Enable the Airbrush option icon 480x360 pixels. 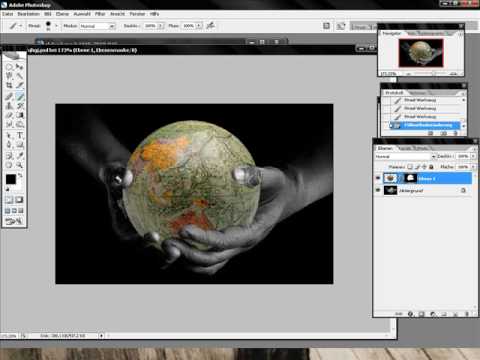point(210,25)
